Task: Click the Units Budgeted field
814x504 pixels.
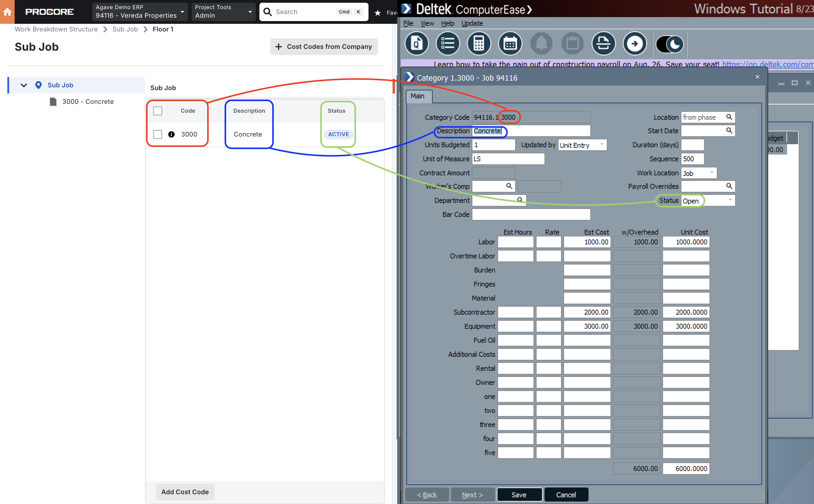Action: pyautogui.click(x=494, y=145)
